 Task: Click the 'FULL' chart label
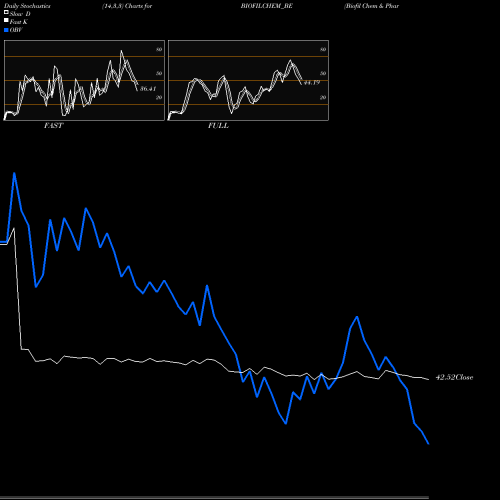(x=218, y=125)
